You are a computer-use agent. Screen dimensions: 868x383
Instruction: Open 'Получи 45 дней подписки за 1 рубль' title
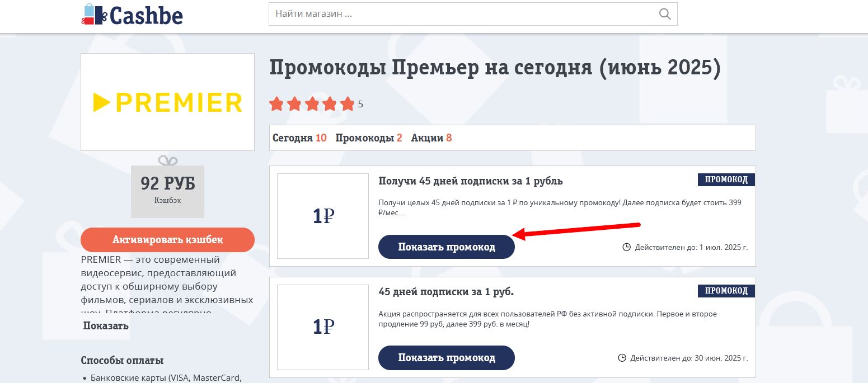coord(471,181)
